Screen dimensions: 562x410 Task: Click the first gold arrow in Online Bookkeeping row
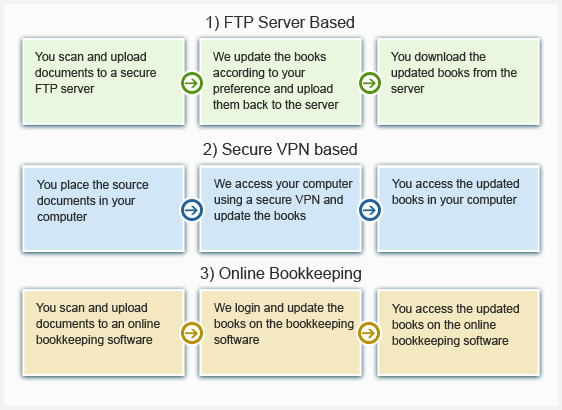pyautogui.click(x=192, y=333)
